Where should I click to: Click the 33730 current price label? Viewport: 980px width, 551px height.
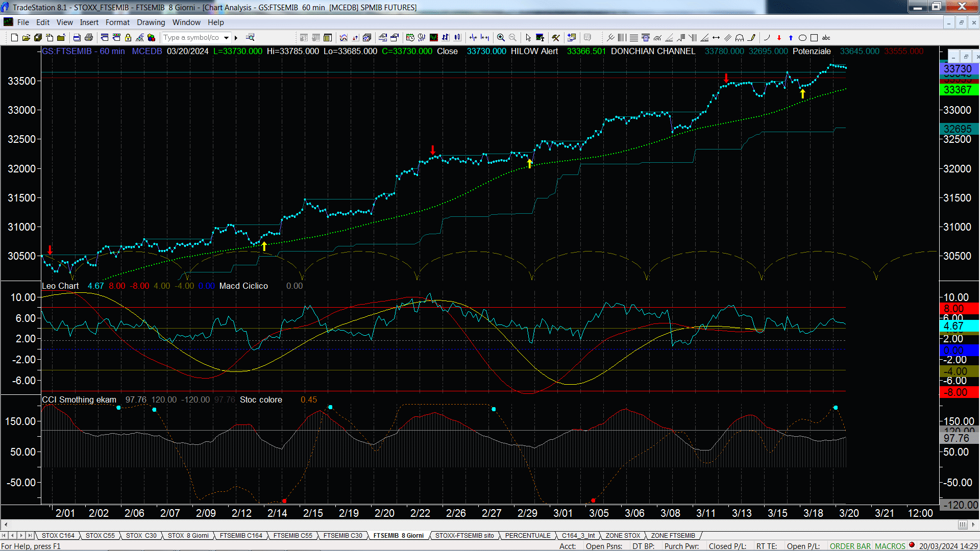[x=958, y=69]
